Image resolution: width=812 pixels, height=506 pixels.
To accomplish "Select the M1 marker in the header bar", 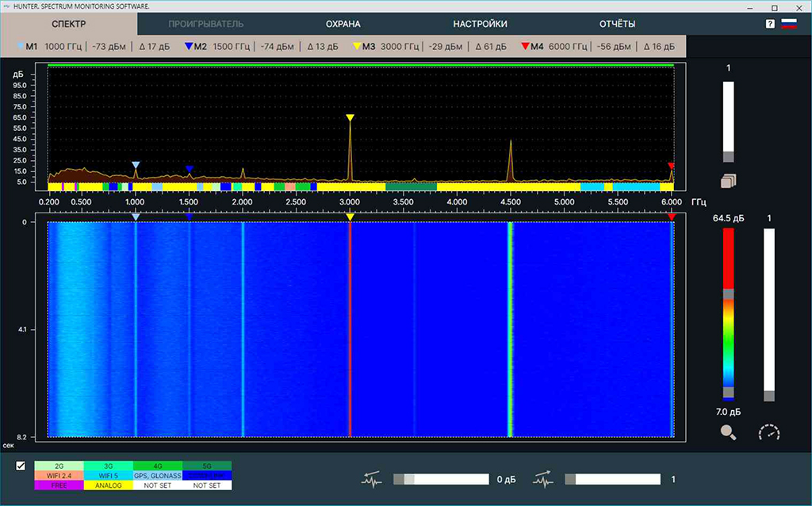I will [x=27, y=47].
